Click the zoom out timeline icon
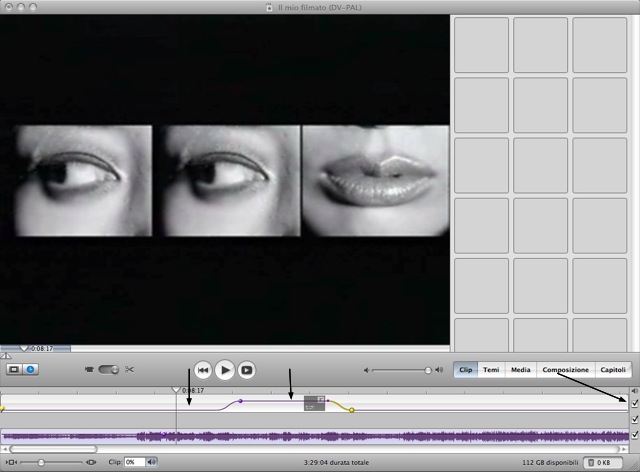Screen dimensions: 640x472 (11, 462)
